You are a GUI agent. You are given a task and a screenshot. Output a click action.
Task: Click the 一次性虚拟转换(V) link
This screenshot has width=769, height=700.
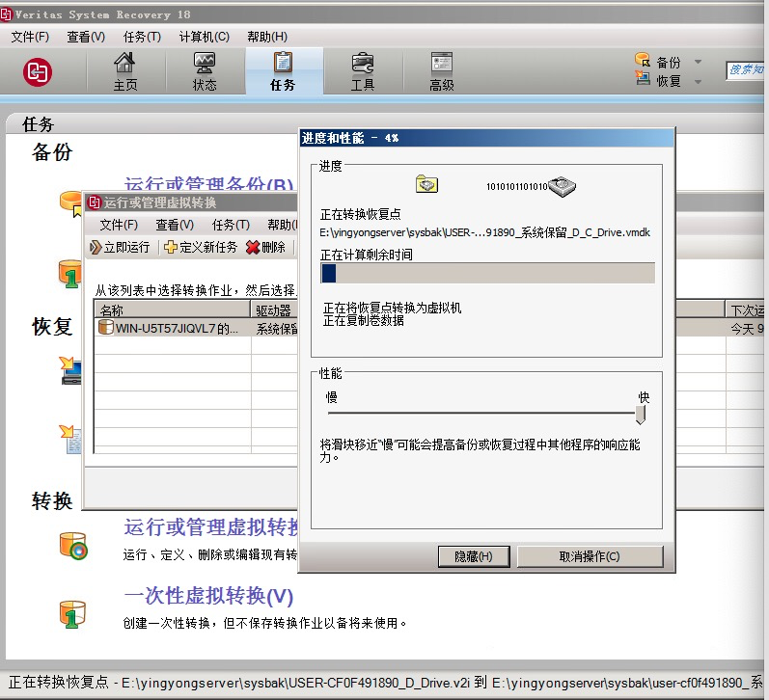[x=208, y=596]
